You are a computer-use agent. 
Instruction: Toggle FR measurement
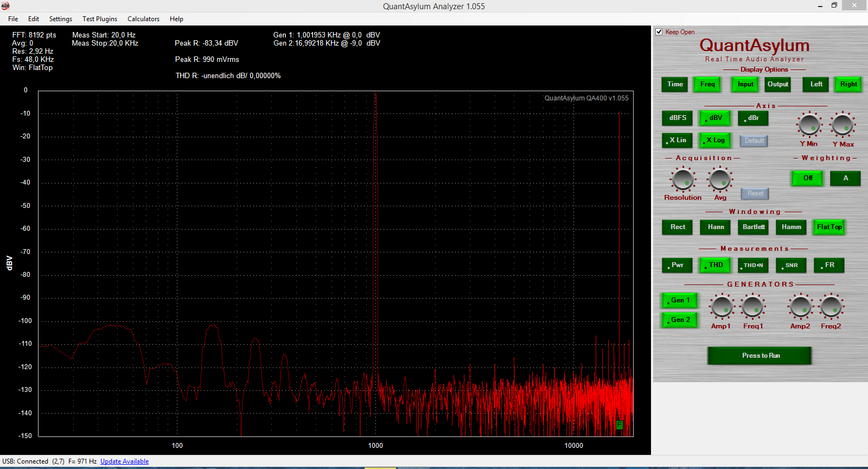[829, 265]
